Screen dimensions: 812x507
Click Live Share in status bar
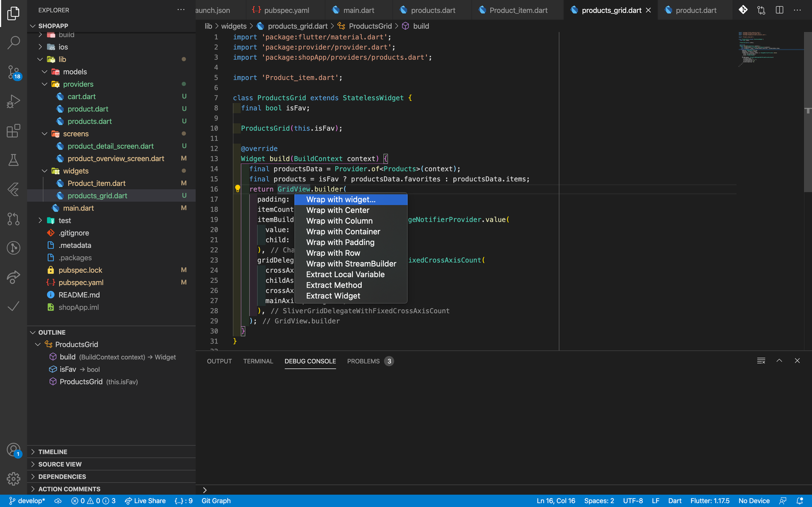click(145, 501)
